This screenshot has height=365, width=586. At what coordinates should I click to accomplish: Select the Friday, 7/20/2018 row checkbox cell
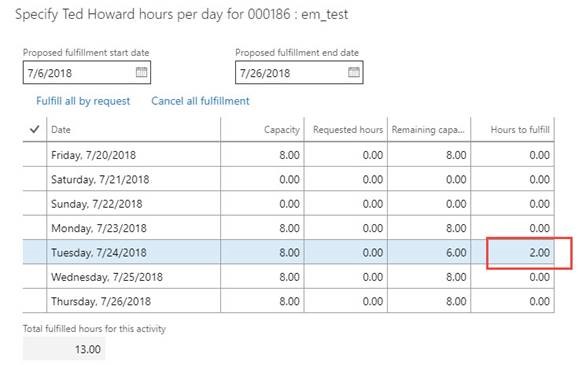tap(34, 154)
